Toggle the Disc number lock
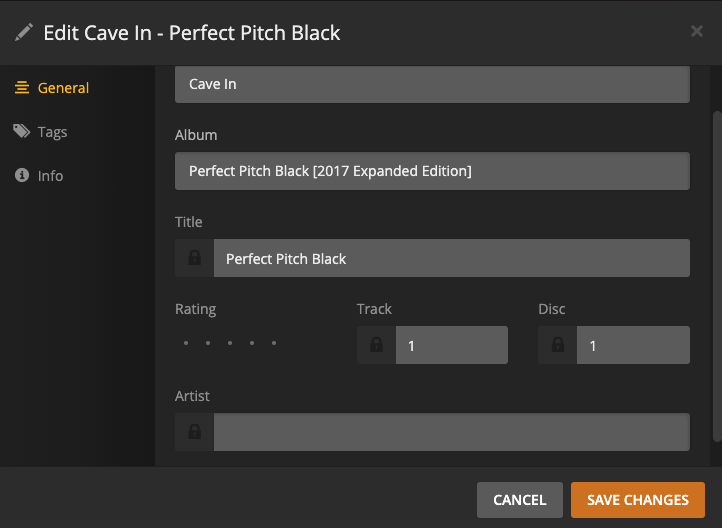This screenshot has width=722, height=528. (x=558, y=346)
